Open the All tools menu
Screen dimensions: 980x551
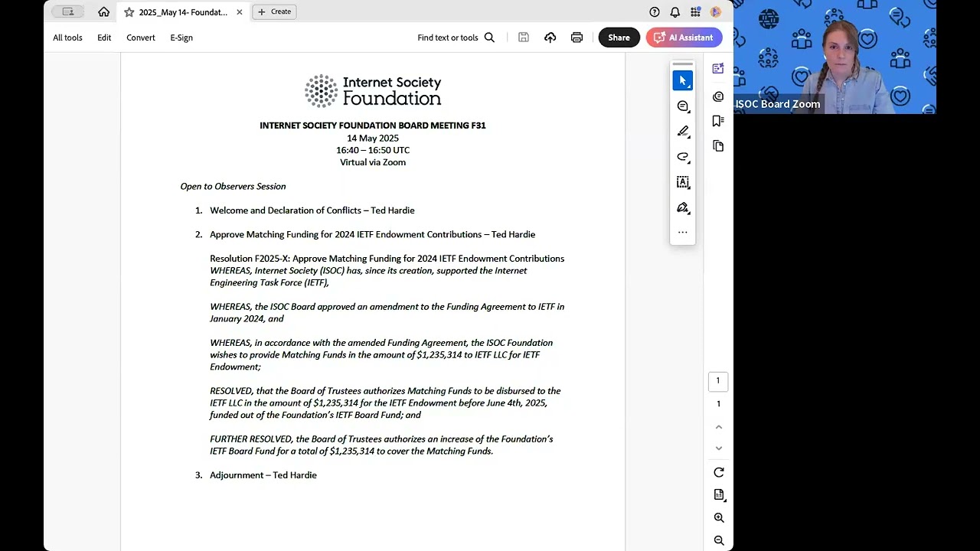point(67,37)
